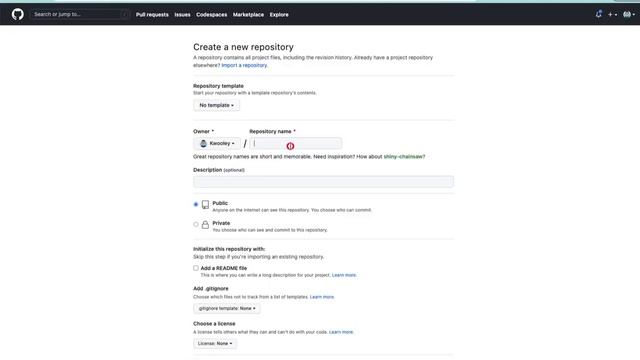Click the Kwooley owner avatar icon
Viewport: 640px width, 360px height.
coord(203,143)
